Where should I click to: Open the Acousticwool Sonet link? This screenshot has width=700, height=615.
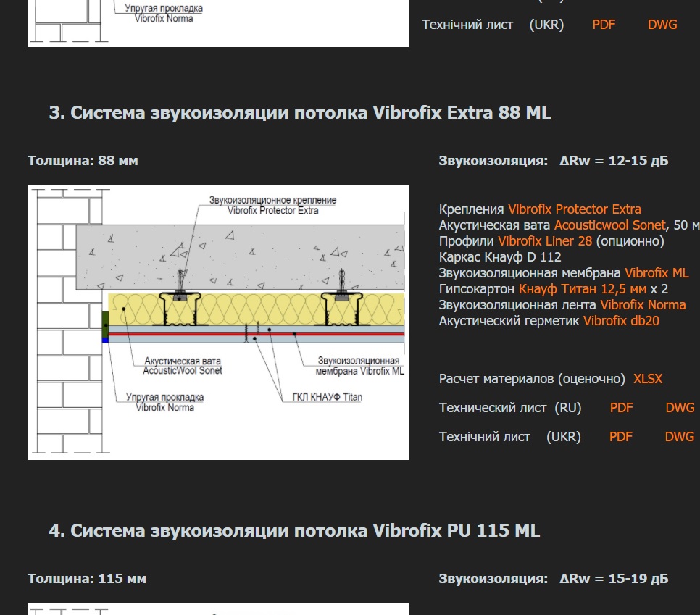tap(609, 225)
